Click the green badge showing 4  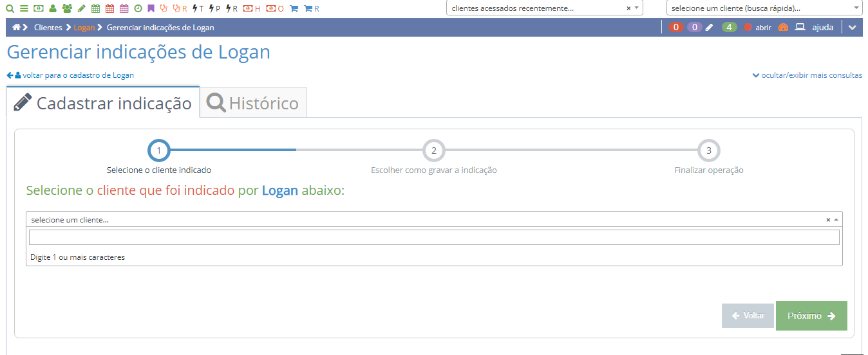729,27
